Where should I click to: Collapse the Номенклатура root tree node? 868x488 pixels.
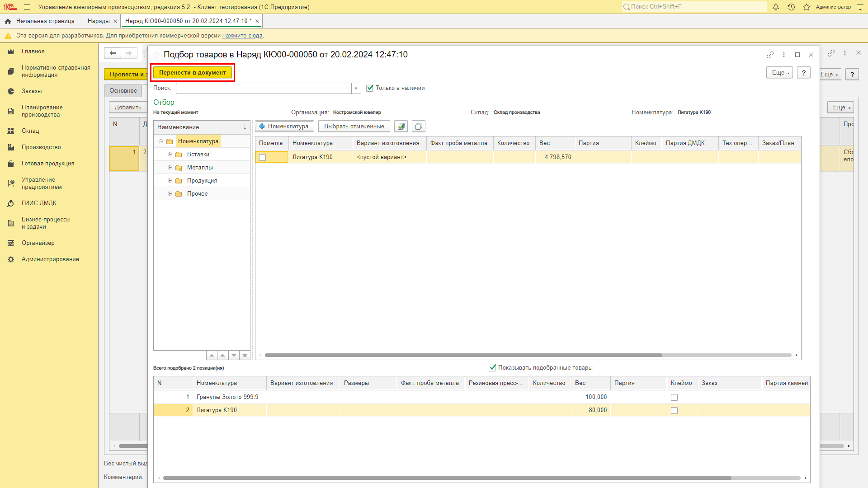tap(160, 141)
